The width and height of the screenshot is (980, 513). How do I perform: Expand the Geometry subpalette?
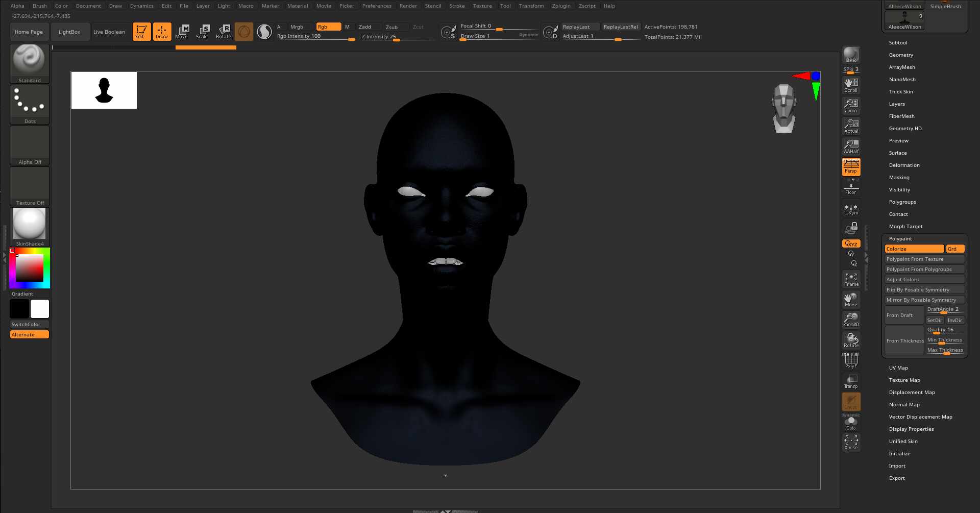pyautogui.click(x=901, y=55)
